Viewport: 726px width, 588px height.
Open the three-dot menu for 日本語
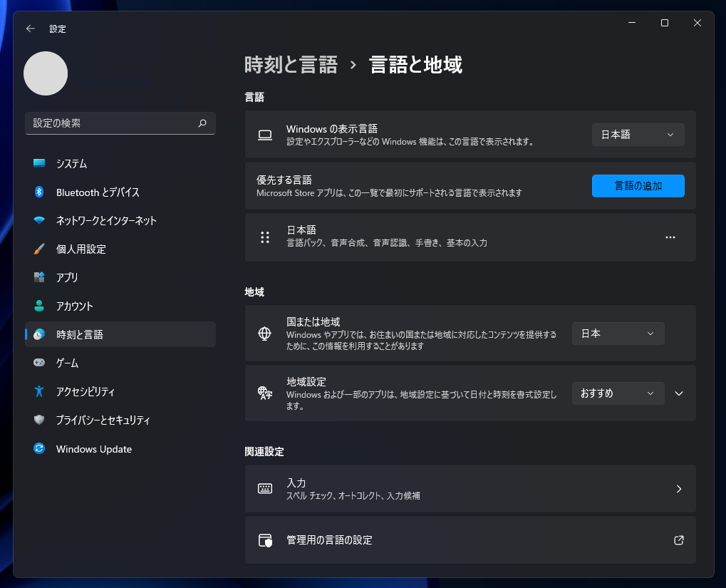(x=670, y=237)
